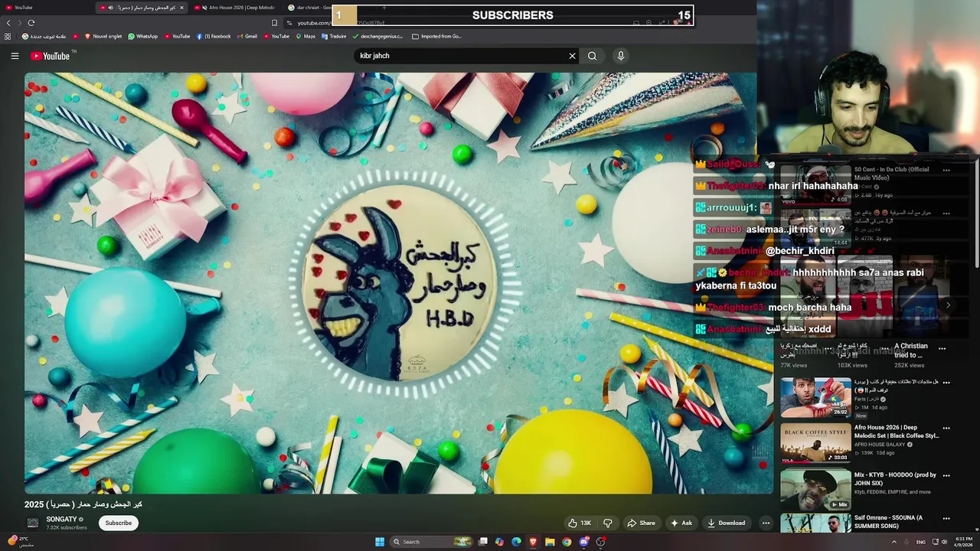Download the video
Screen dimensions: 980x551
[726, 523]
